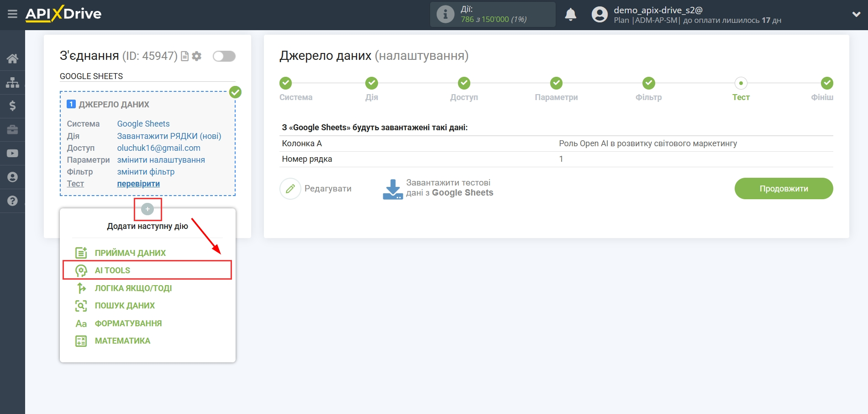
Task: Open the notifications bell
Action: (570, 15)
